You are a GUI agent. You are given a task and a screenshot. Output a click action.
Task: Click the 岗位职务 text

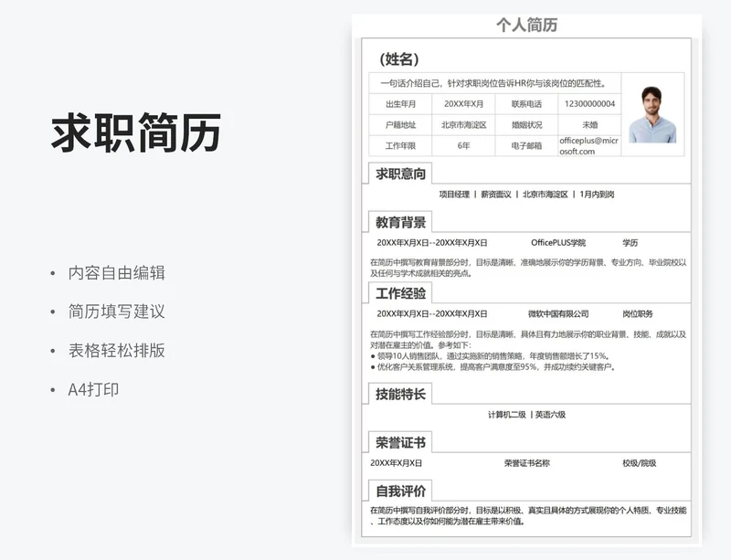click(637, 314)
